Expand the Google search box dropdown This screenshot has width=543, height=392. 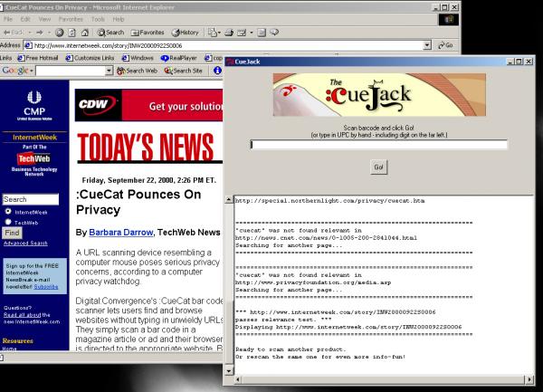(x=110, y=70)
